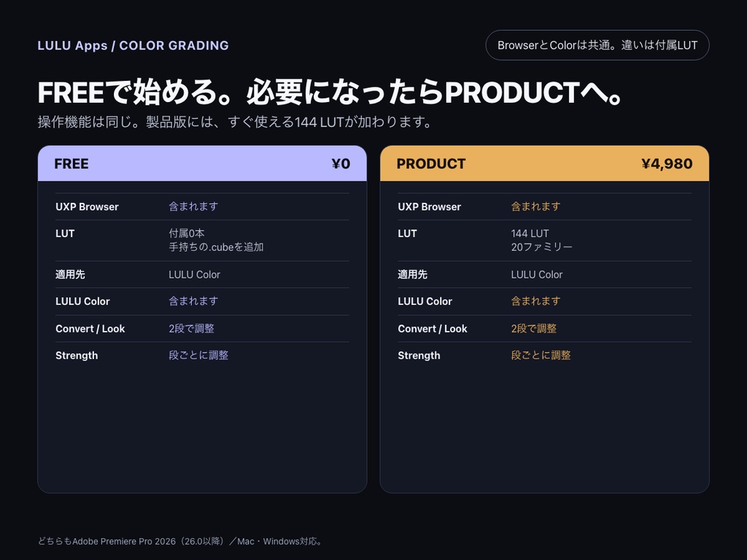
Task: Click 含まれます next to LULU Color in FREE
Action: (193, 301)
